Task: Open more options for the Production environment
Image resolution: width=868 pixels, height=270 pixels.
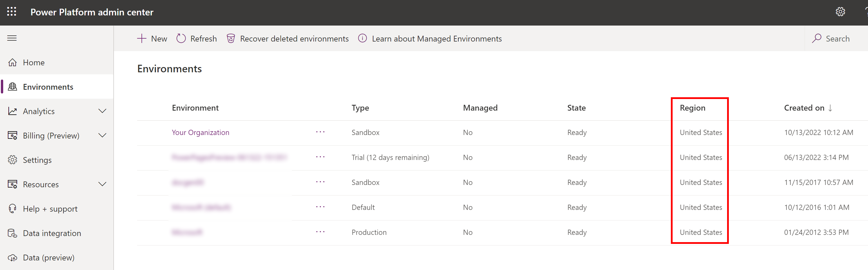Action: point(320,232)
